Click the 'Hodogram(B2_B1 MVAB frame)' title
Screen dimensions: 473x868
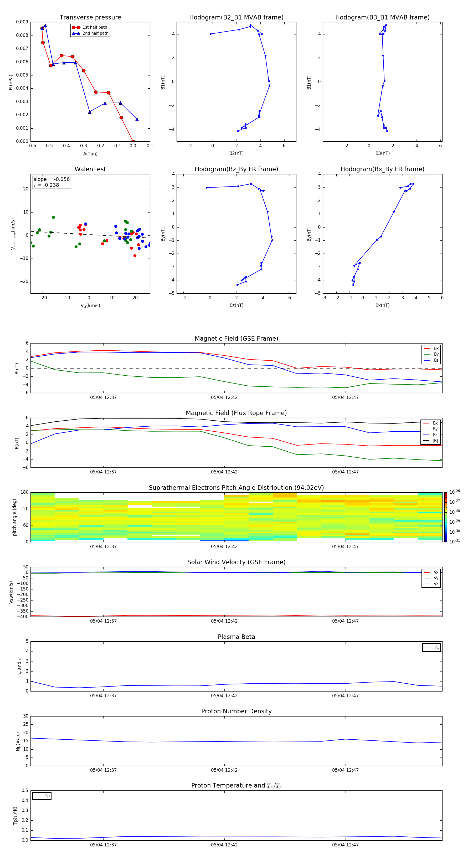click(x=236, y=17)
